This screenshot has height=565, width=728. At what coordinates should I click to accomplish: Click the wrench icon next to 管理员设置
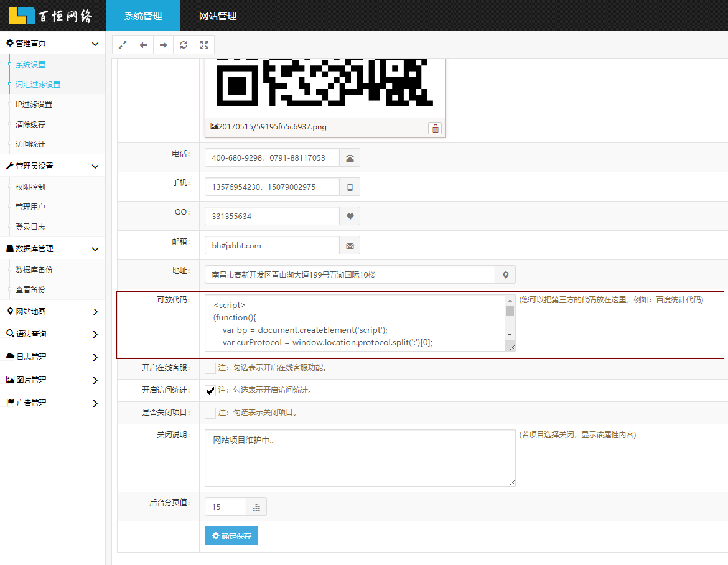[x=10, y=166]
